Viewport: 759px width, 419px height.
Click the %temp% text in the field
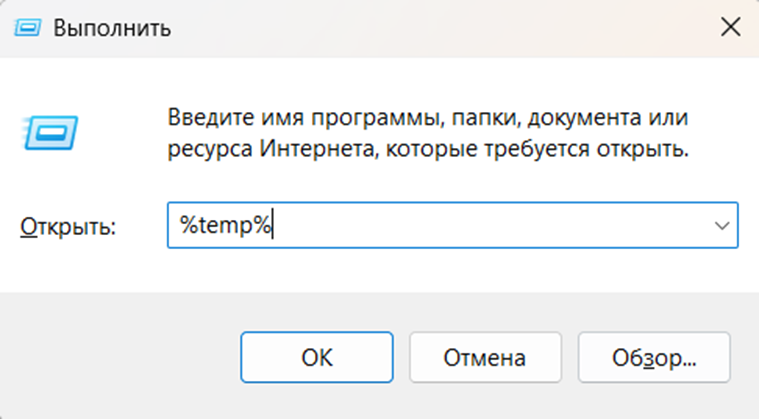pos(224,226)
